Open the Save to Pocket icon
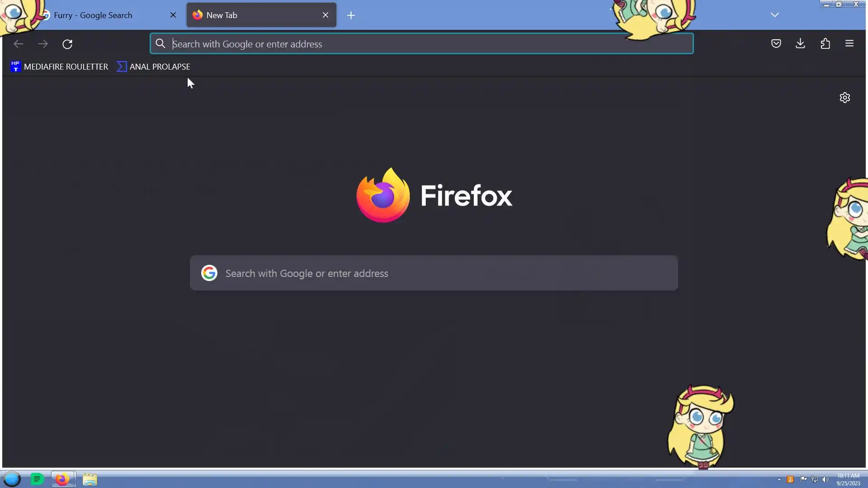Screen dimensions: 868x488 pos(776,44)
